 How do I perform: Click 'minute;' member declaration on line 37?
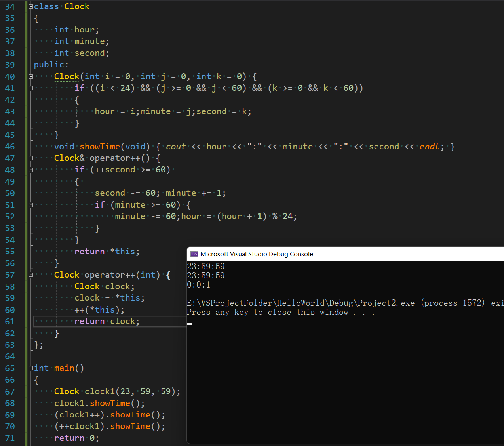[x=92, y=41]
